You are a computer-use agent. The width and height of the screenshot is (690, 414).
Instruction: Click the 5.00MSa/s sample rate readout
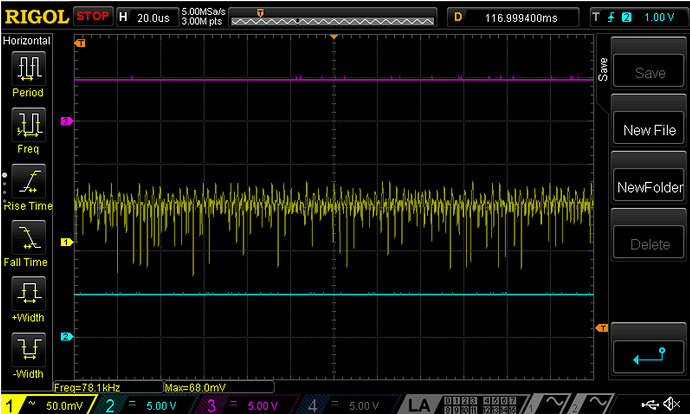[203, 12]
